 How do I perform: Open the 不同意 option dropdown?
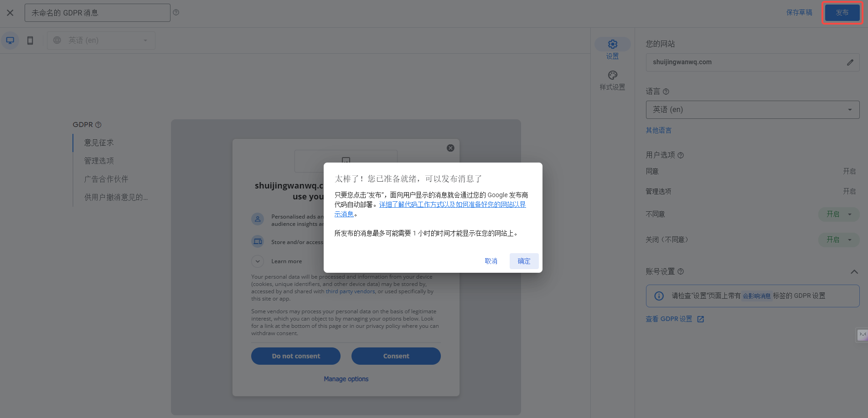pos(839,214)
